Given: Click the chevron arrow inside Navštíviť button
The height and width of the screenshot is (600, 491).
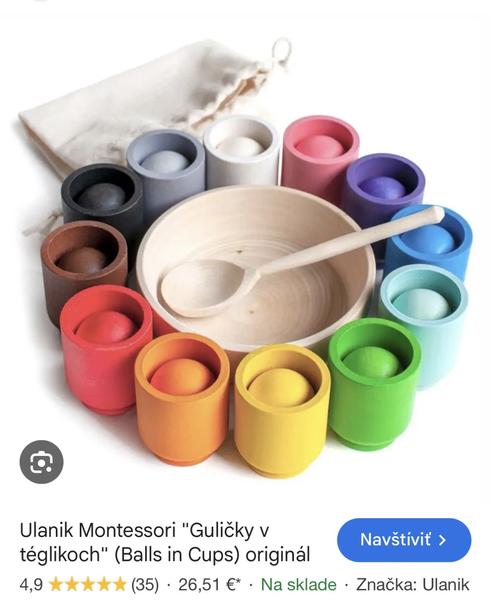Looking at the screenshot, I should 442,540.
